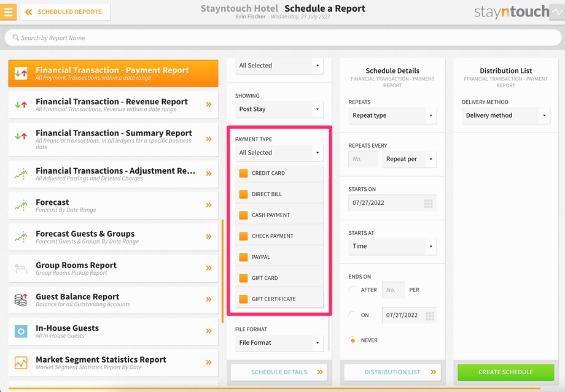The image size is (565, 392).
Task: Open the Payment Type All Selected dropdown
Action: 279,153
